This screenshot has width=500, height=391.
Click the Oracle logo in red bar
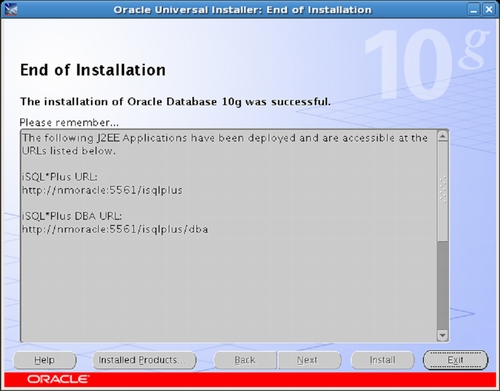pos(58,379)
